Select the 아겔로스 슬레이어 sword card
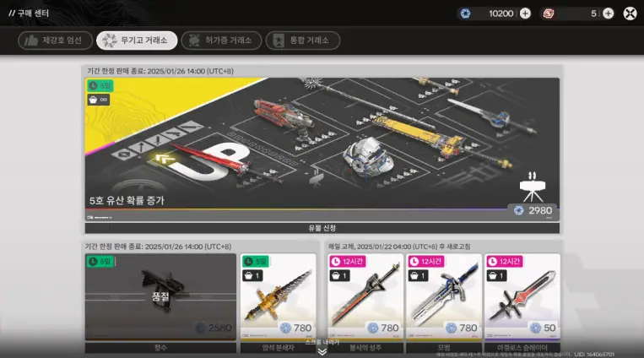644x358 pixels. (x=522, y=296)
